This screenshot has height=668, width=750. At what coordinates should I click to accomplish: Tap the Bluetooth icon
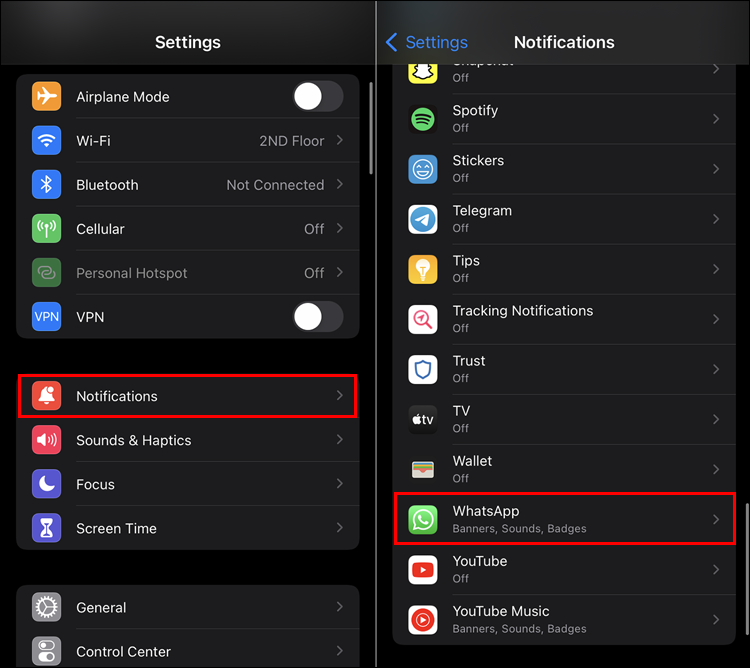tap(46, 184)
